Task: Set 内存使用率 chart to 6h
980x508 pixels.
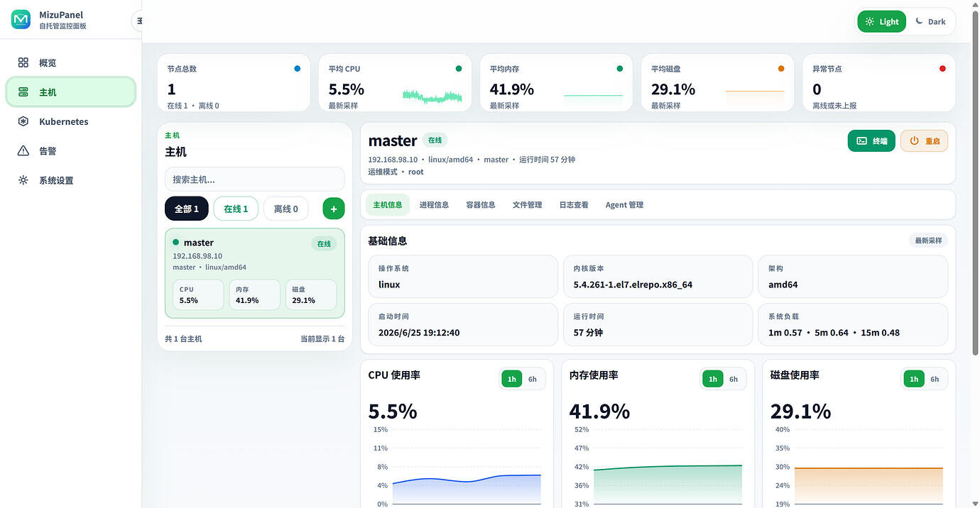Action: coord(734,379)
